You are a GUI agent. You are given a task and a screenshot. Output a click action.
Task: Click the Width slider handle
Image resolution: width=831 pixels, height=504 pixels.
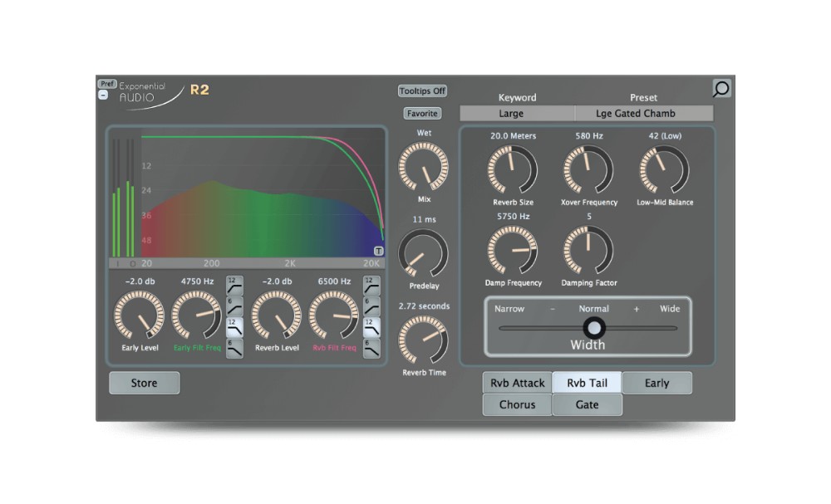point(594,328)
